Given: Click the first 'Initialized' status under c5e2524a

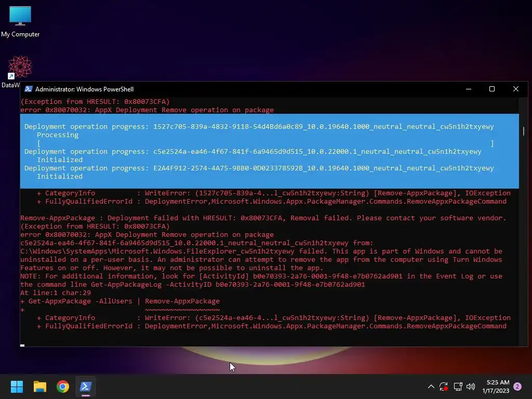Looking at the screenshot, I should (60, 160).
